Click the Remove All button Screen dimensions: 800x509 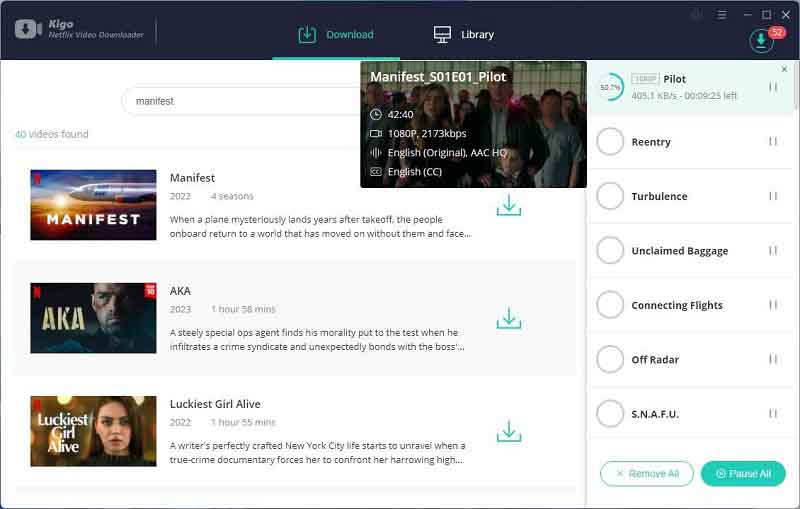coord(646,474)
